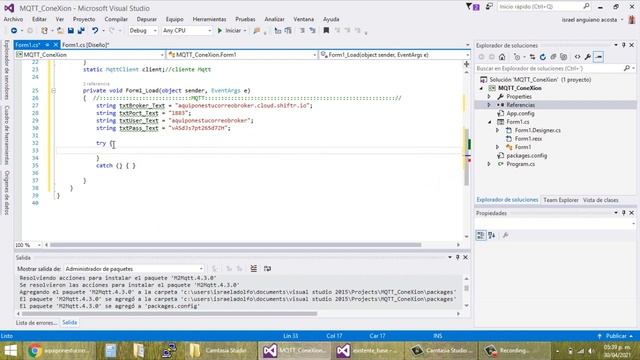Click the Open File folder toolbar icon
The width and height of the screenshot is (640, 360).
click(60, 31)
